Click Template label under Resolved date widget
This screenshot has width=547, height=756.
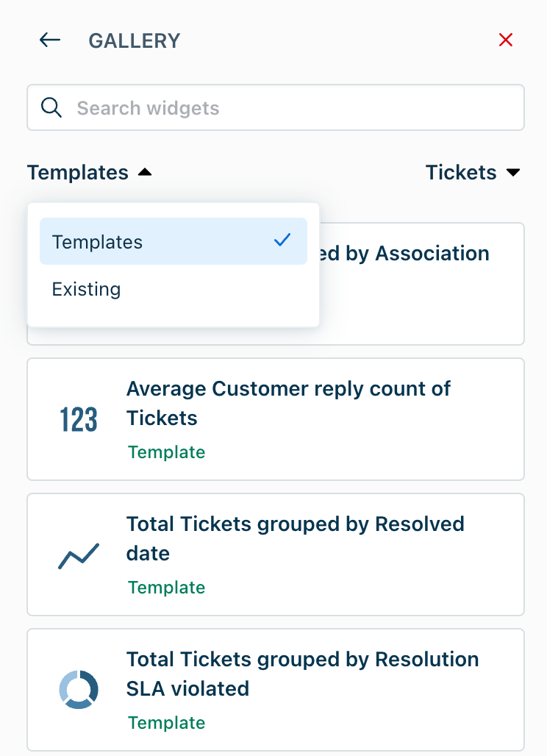[x=166, y=588]
